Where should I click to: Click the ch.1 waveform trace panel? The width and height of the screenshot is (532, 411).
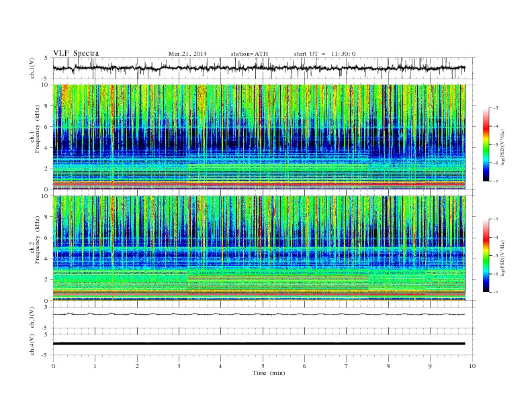(x=264, y=68)
